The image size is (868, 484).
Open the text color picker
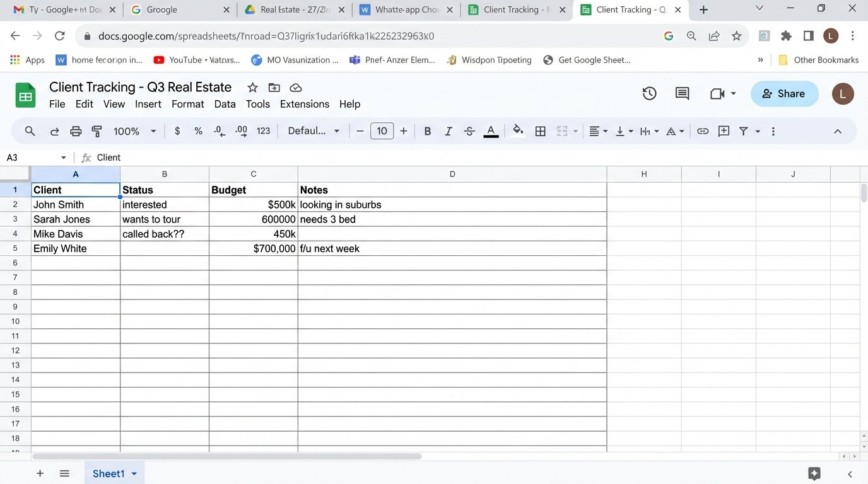pos(491,130)
